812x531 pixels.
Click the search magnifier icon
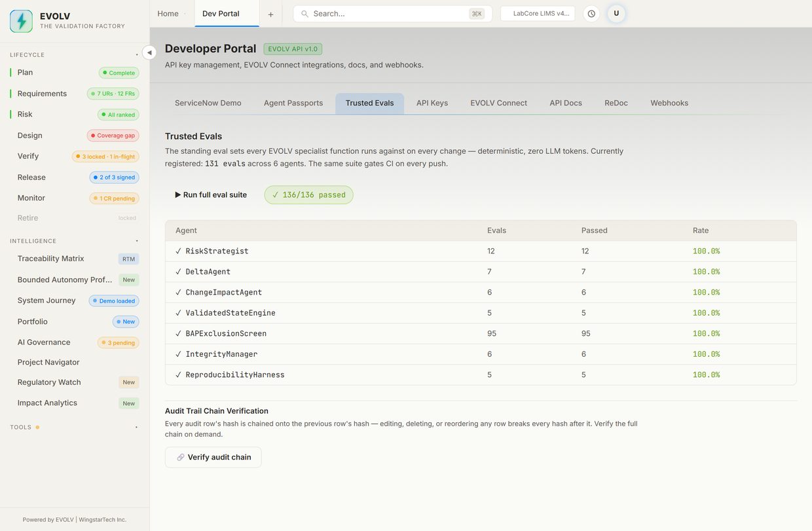[x=304, y=14]
